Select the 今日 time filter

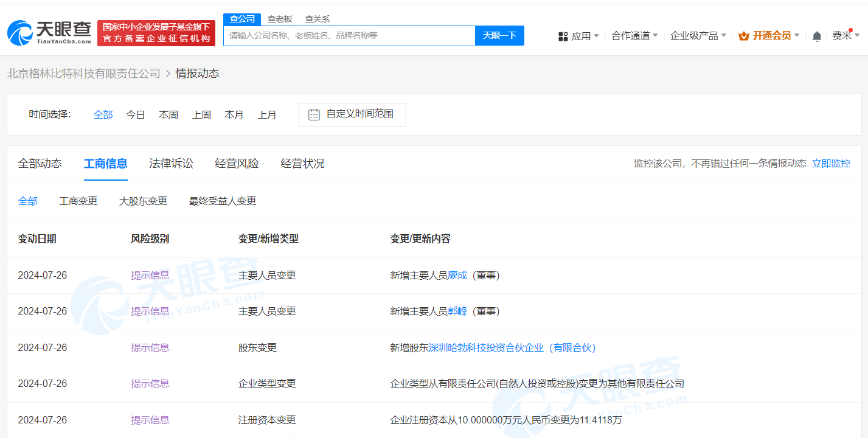click(x=135, y=114)
